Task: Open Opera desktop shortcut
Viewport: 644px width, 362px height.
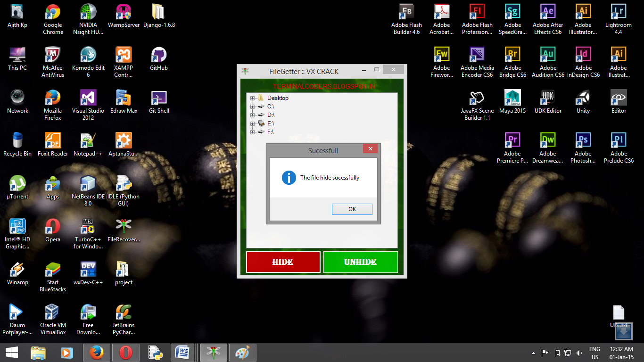Action: pos(53,230)
